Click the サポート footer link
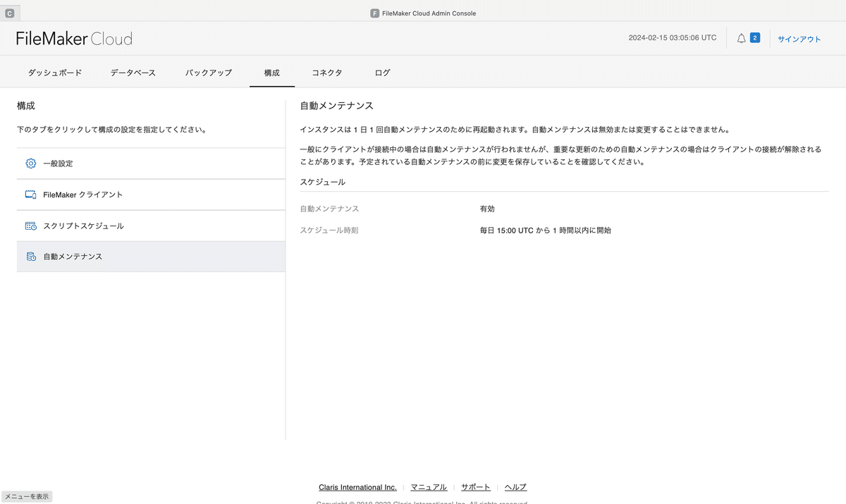This screenshot has width=846, height=504. tap(475, 486)
